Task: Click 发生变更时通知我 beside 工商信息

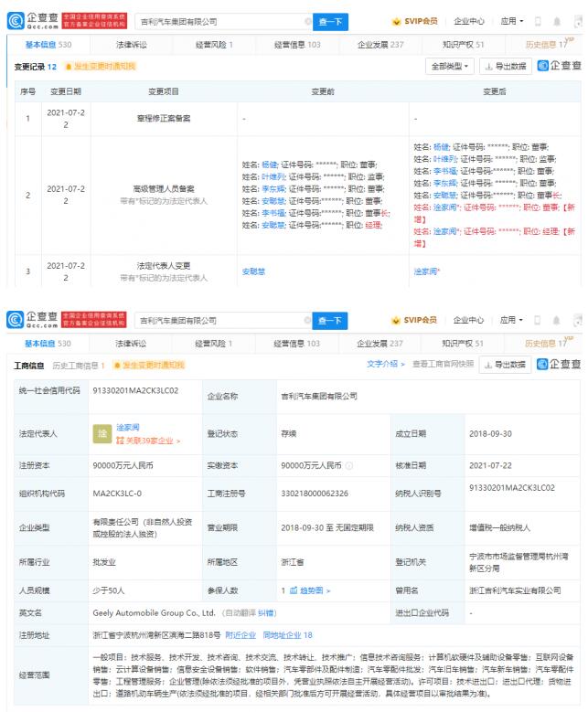Action: pos(149,365)
